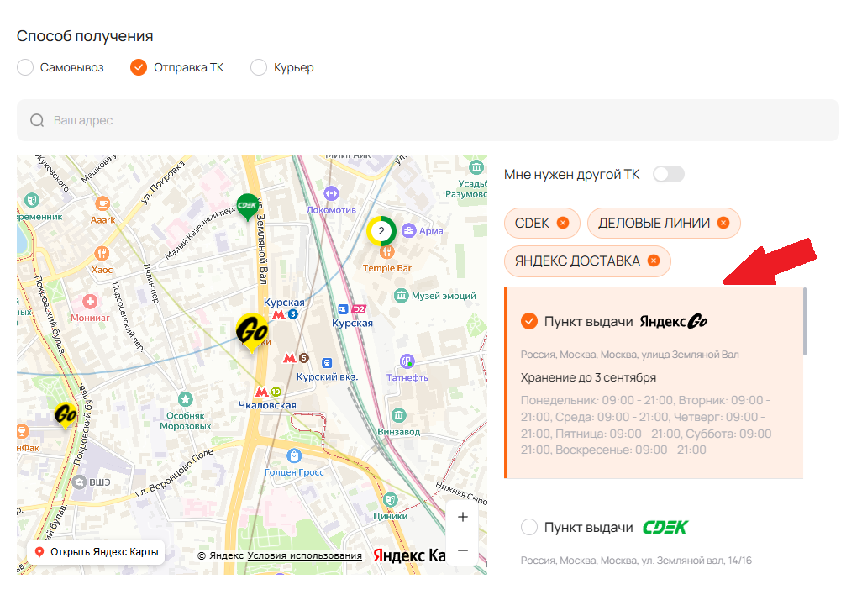The height and width of the screenshot is (616, 862).
Task: Click the Курская metro label on map
Action: tap(284, 303)
